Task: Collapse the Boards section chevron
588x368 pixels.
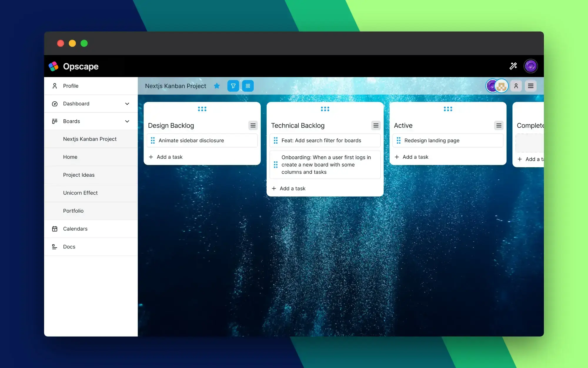Action: click(127, 121)
